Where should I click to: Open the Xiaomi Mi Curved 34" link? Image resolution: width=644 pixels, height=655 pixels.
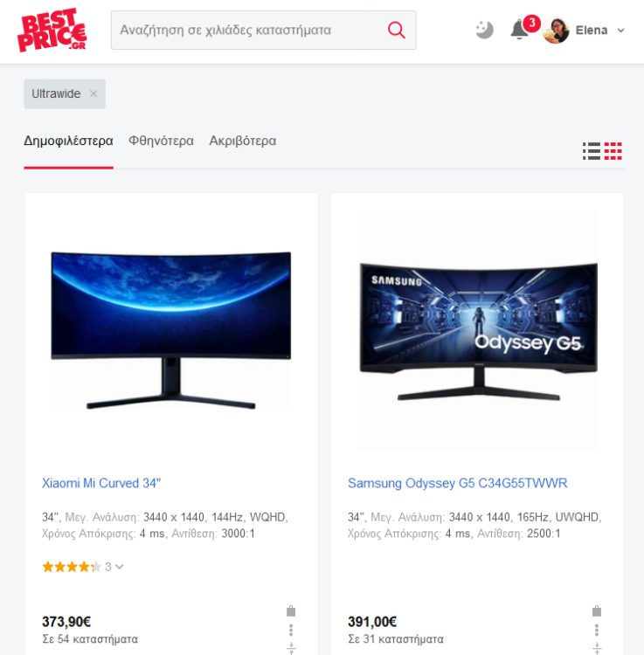click(101, 483)
